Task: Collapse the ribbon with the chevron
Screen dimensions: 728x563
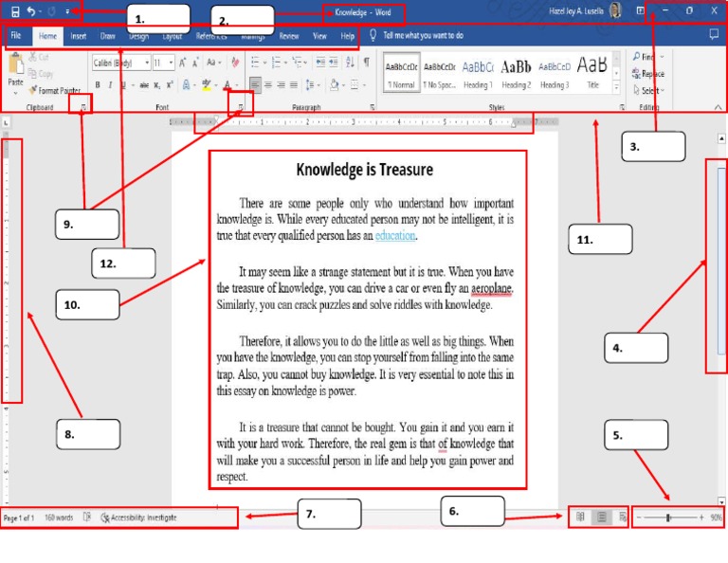Action: tap(718, 107)
